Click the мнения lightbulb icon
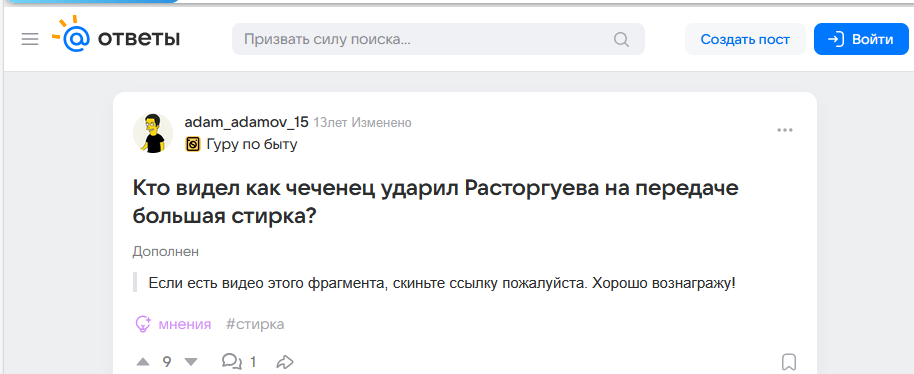 (x=143, y=324)
